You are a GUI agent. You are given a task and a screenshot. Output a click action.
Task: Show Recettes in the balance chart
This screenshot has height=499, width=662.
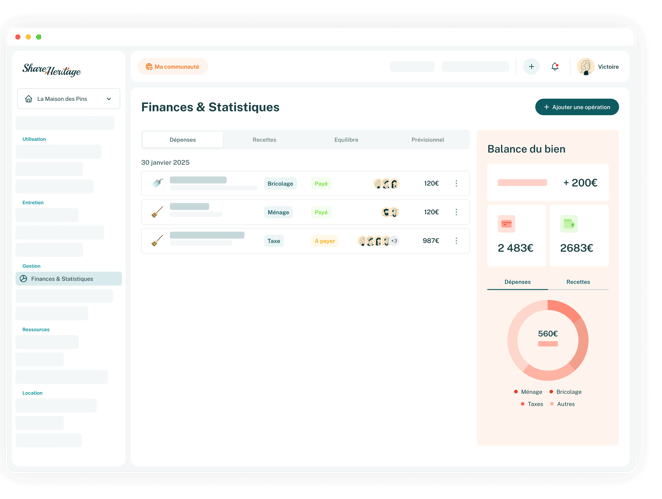(578, 282)
